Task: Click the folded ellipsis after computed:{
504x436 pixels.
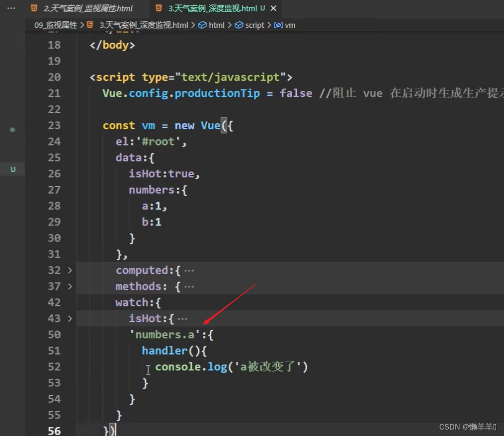Action: tap(189, 271)
